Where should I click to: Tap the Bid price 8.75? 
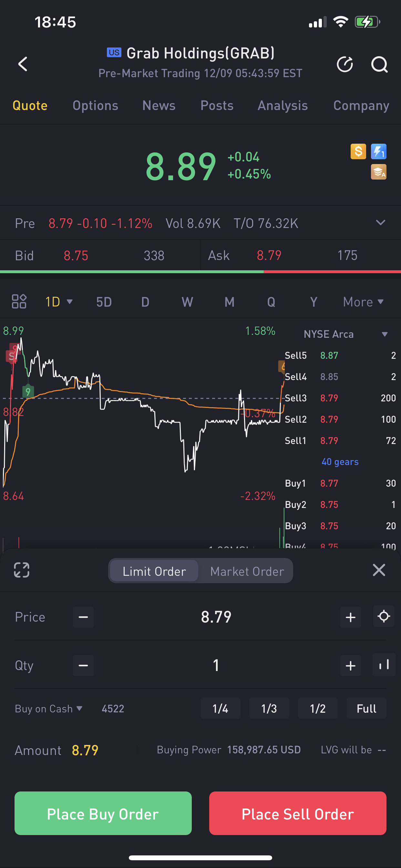pyautogui.click(x=76, y=255)
